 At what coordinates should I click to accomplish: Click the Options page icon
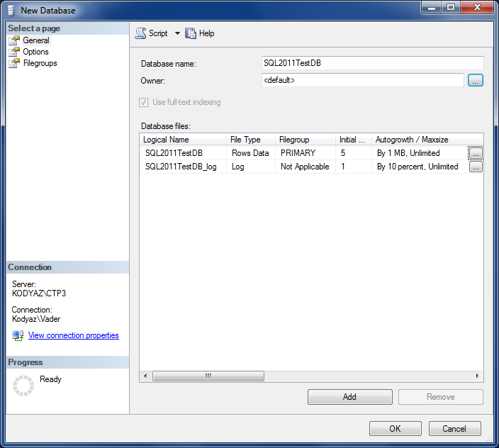point(14,52)
